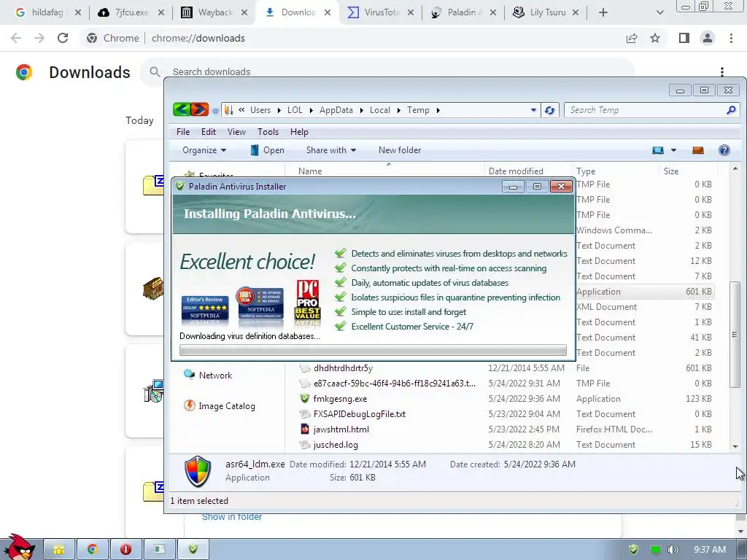Refresh the Temp folder view
The height and width of the screenshot is (560, 747).
pos(549,111)
